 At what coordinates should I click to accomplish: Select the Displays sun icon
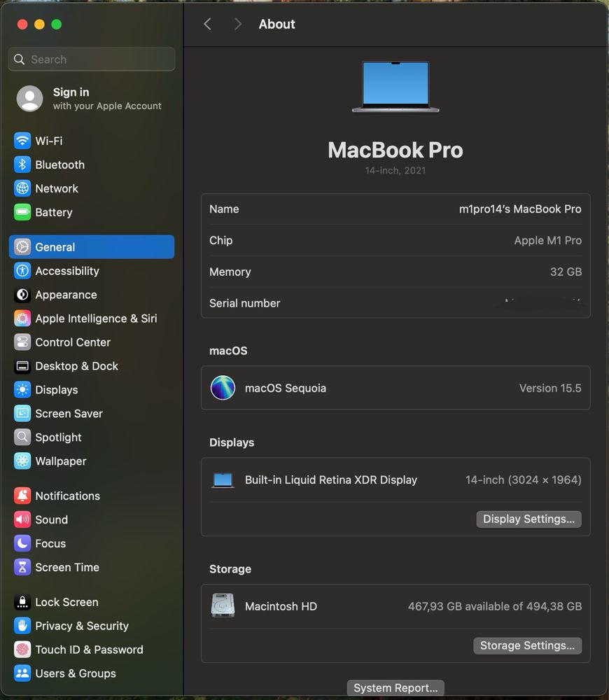coord(22,390)
